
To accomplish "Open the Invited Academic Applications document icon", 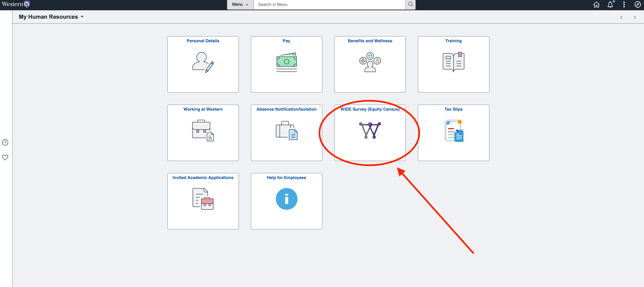I will (203, 199).
